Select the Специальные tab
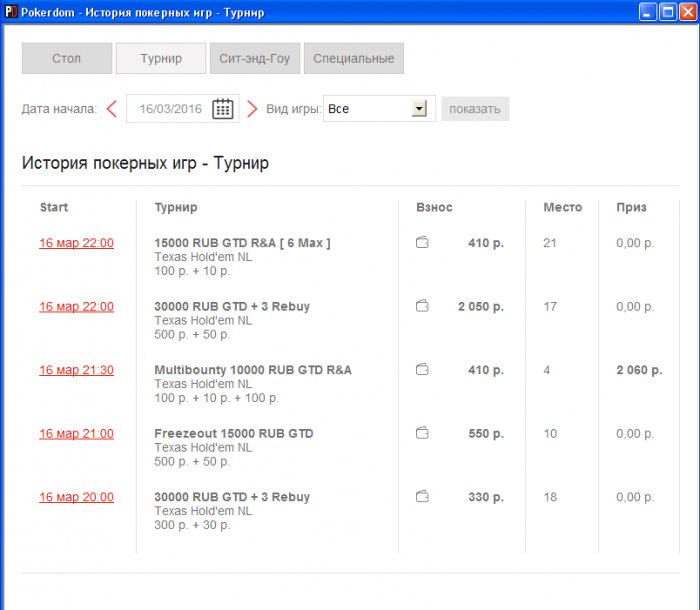 click(x=353, y=59)
